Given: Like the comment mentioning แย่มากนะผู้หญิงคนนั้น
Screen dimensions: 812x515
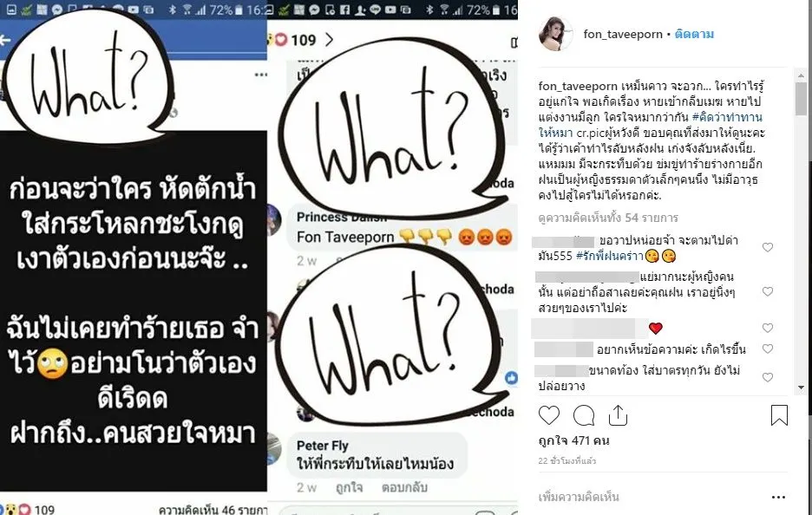Looking at the screenshot, I should (x=768, y=291).
